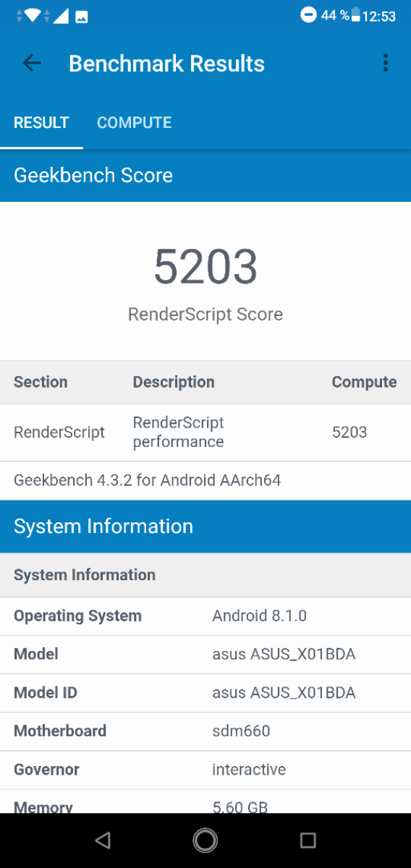The height and width of the screenshot is (868, 411).
Task: Tap the Android back navigation button
Action: point(103,840)
